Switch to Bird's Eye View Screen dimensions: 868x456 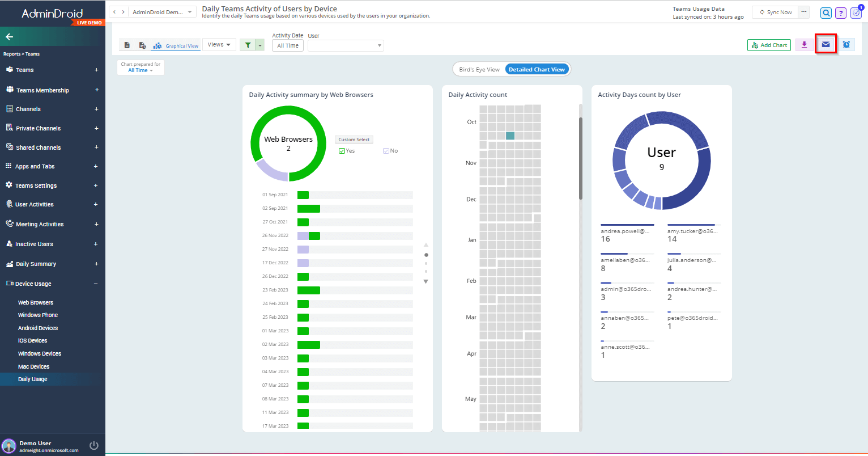click(x=479, y=69)
